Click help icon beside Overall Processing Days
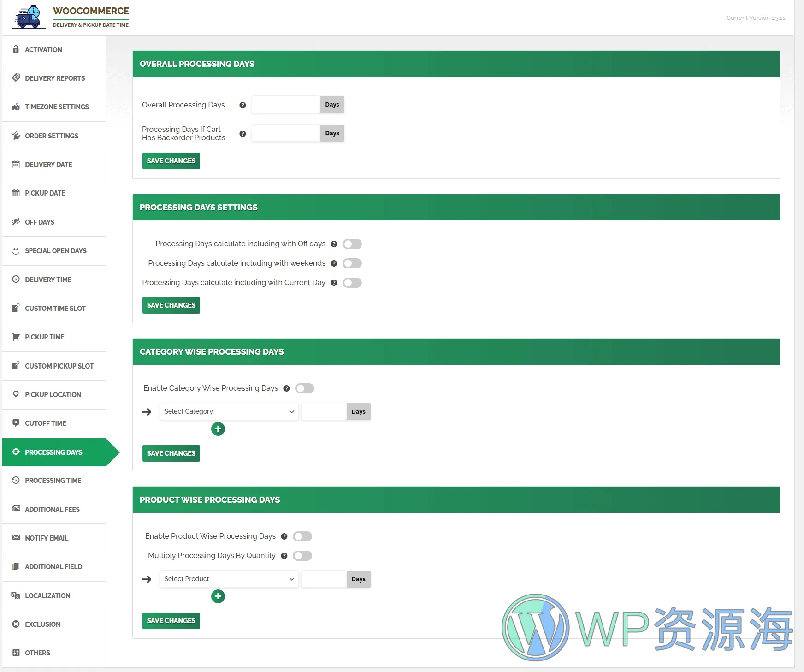This screenshot has height=672, width=804. [242, 105]
